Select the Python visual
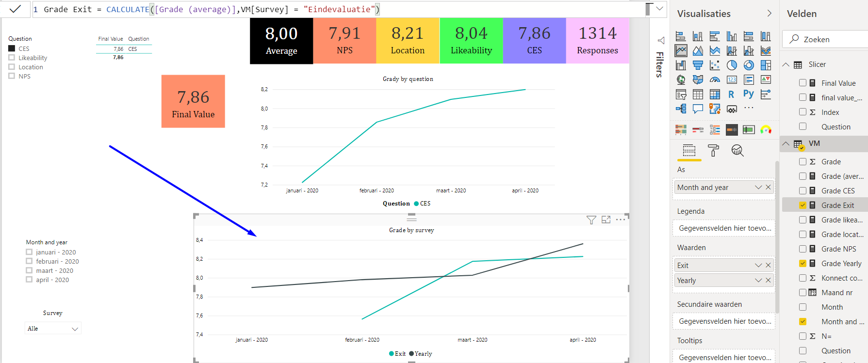The image size is (868, 363). tap(749, 94)
